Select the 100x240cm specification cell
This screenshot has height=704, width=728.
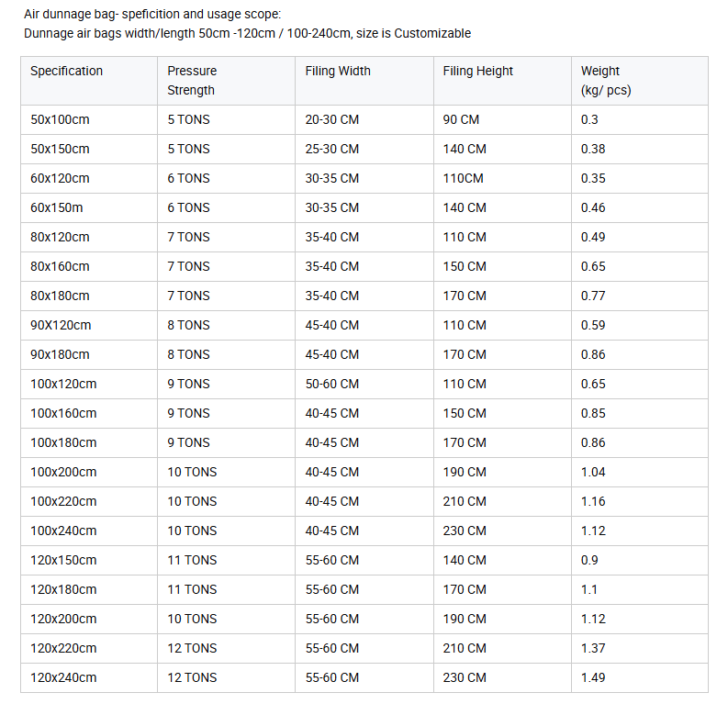tap(89, 531)
